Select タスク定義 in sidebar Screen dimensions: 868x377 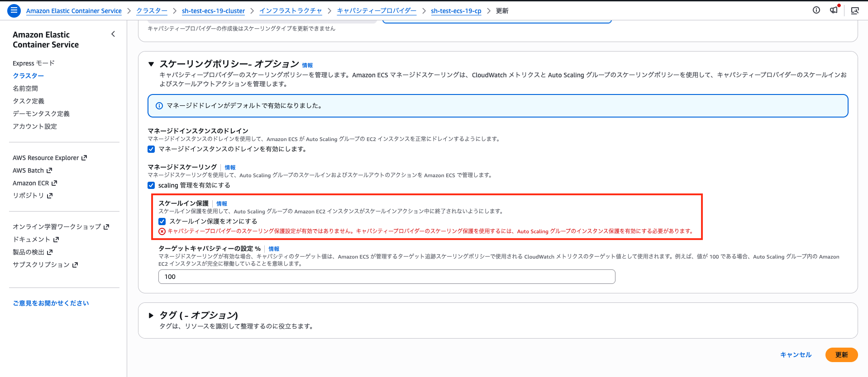(29, 101)
